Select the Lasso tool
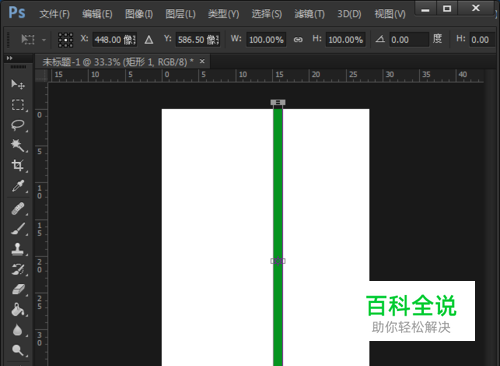This screenshot has height=366, width=500. (18, 125)
